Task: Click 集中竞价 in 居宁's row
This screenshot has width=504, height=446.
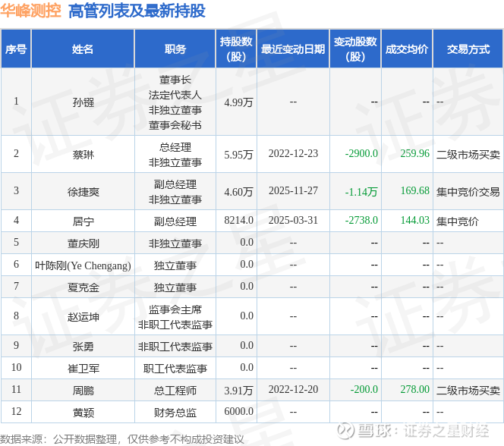Action: point(458,221)
